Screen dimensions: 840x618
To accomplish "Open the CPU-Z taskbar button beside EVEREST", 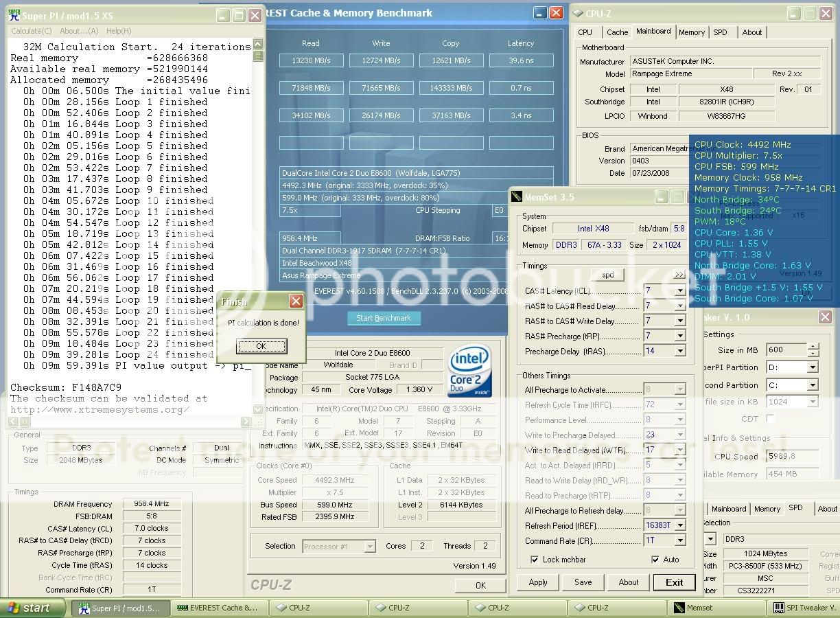I will point(318,608).
